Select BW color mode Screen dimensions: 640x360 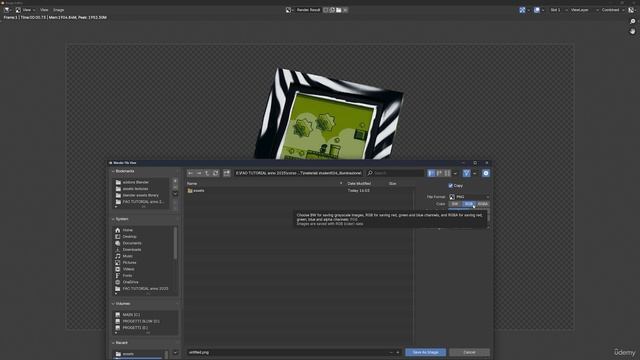pyautogui.click(x=455, y=204)
